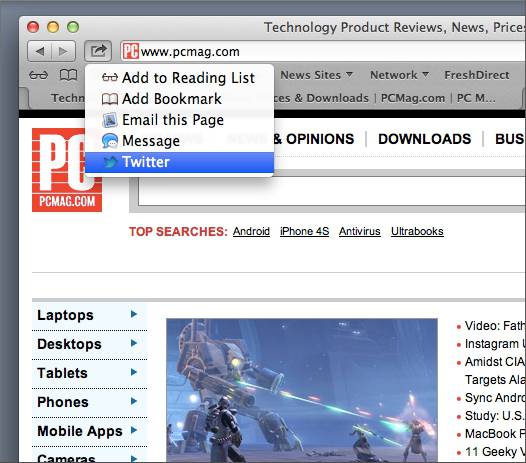Open the Tablets category link
526x463 pixels.
[62, 373]
